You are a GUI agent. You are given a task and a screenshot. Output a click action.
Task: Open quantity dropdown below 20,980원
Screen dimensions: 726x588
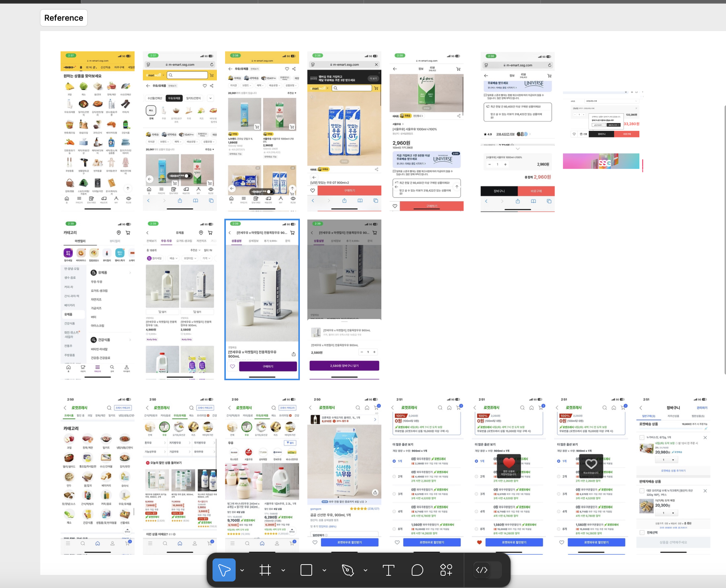pos(666,460)
